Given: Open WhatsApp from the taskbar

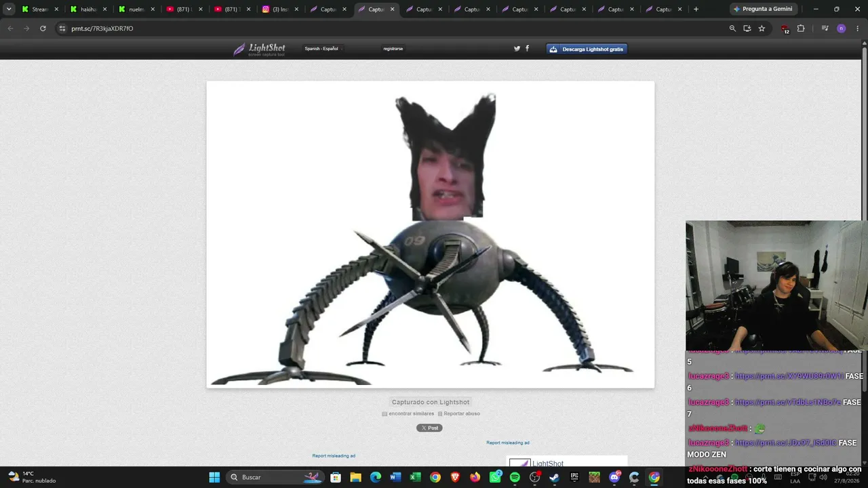Looking at the screenshot, I should (495, 477).
